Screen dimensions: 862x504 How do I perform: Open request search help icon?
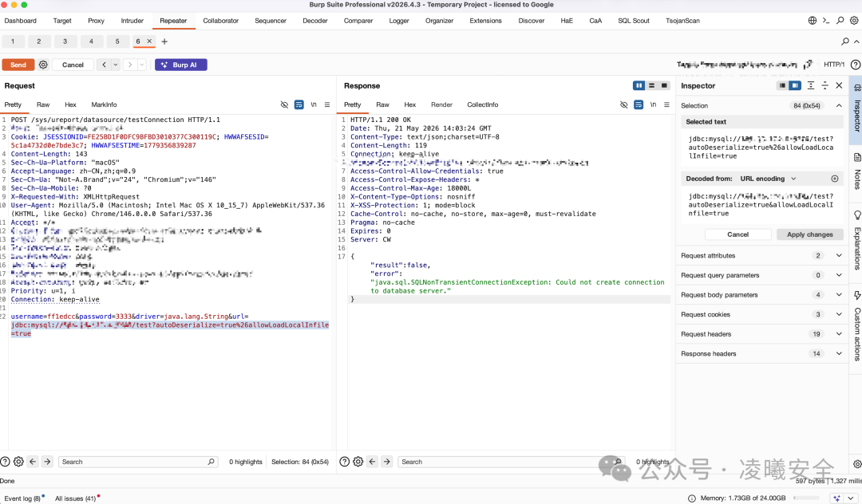click(x=5, y=462)
